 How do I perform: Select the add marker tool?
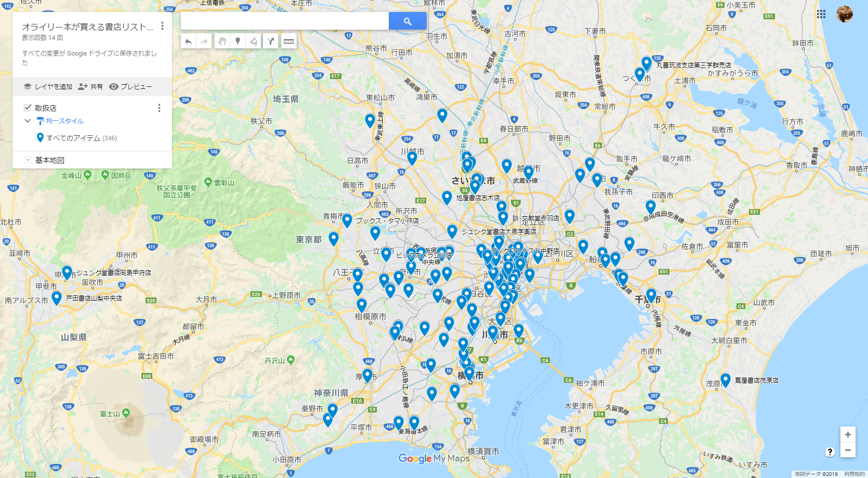[x=238, y=41]
